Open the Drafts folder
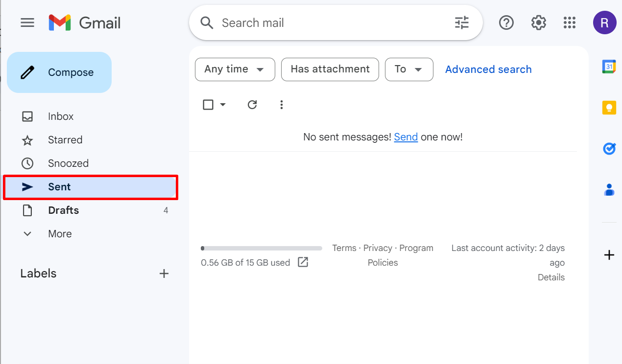Image resolution: width=622 pixels, height=364 pixels. pyautogui.click(x=63, y=210)
